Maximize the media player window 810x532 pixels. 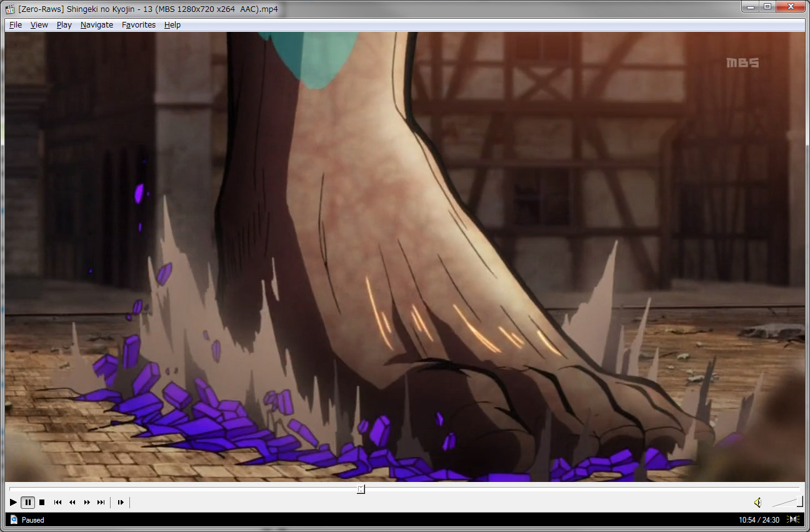tap(767, 6)
